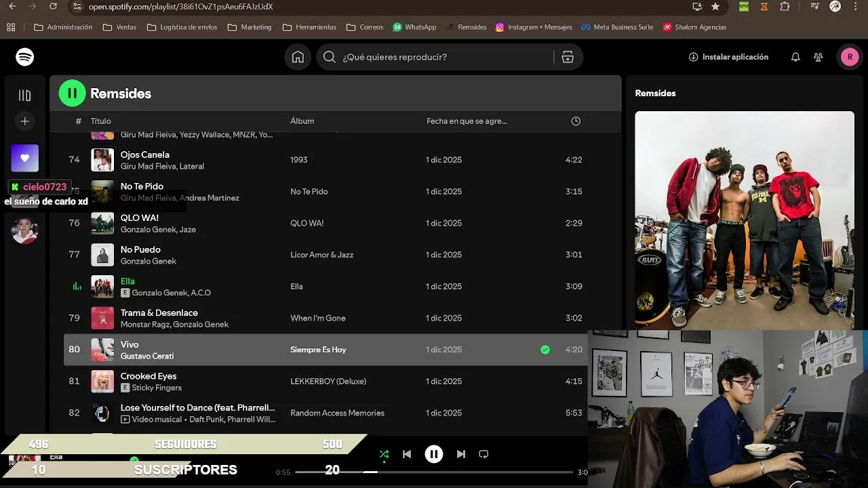Image resolution: width=868 pixels, height=488 pixels.
Task: Open friends activity icon
Action: coord(818,57)
